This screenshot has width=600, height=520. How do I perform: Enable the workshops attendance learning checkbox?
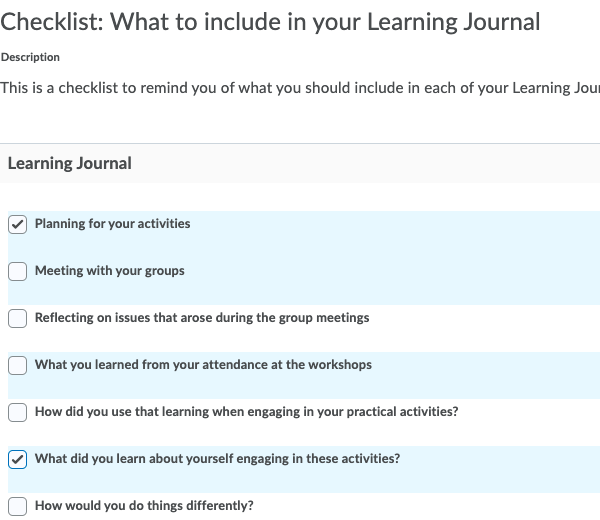(x=18, y=365)
